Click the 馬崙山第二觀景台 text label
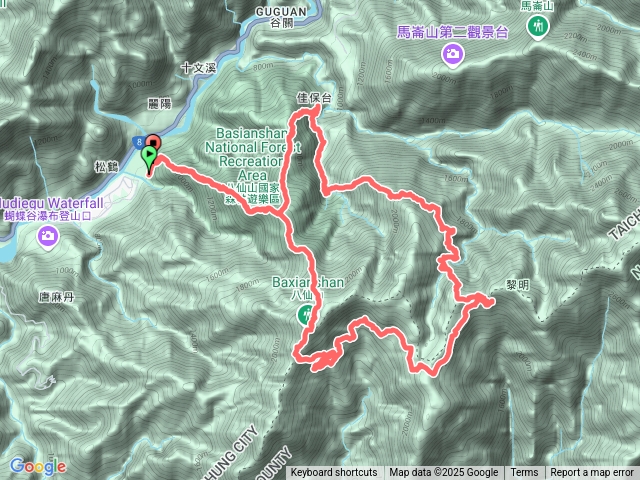Image resolution: width=640 pixels, height=480 pixels. point(452,32)
